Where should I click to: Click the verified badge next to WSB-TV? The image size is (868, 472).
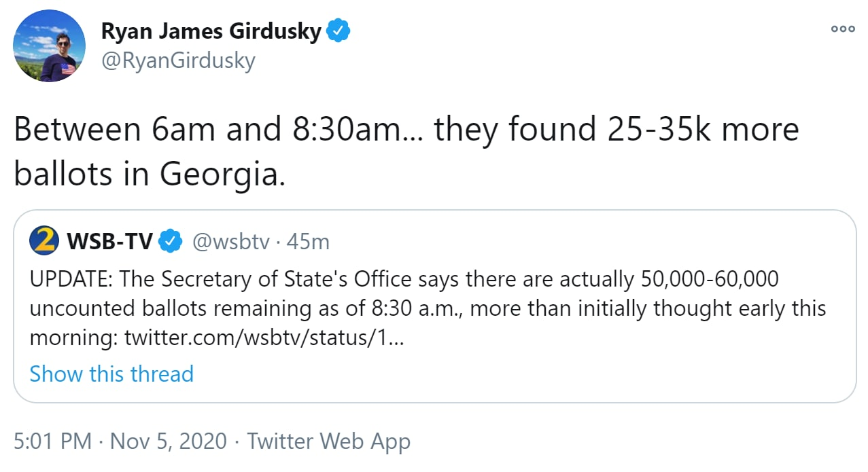[170, 241]
